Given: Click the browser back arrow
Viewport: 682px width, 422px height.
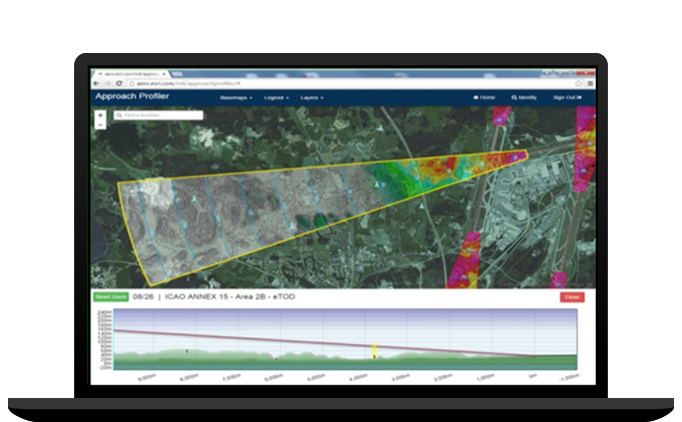Looking at the screenshot, I should (x=96, y=82).
